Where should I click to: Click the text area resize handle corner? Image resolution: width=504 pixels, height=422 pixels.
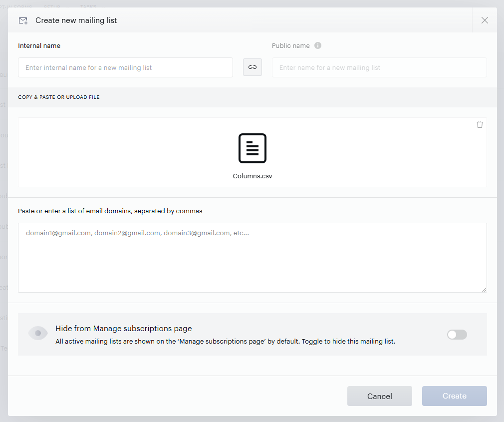[x=484, y=290]
